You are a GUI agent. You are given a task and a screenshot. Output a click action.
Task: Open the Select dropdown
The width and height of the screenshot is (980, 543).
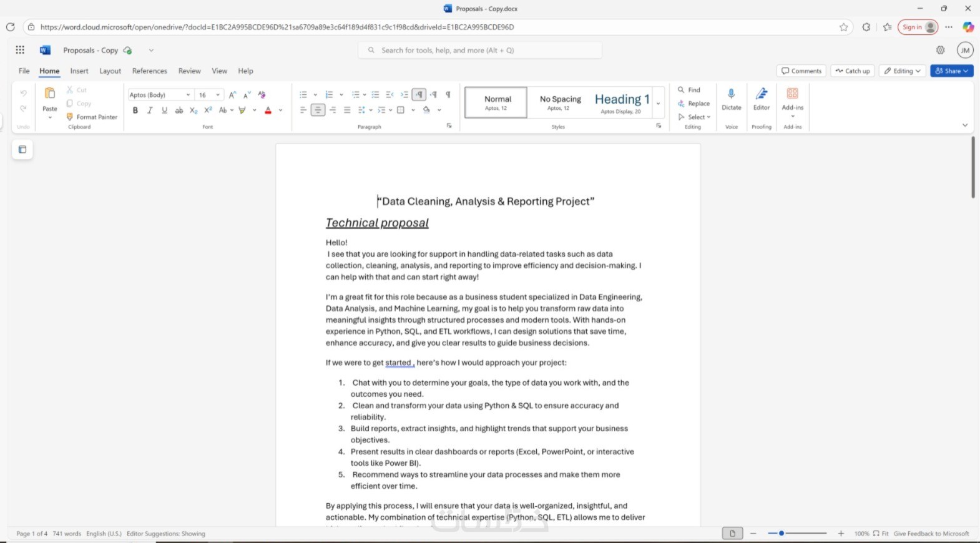(694, 117)
